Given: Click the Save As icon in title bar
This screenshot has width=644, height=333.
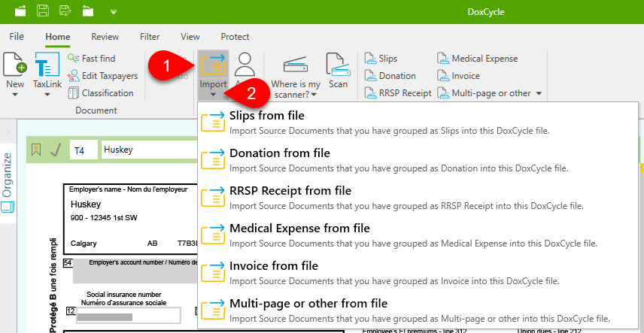Looking at the screenshot, I should 65,11.
